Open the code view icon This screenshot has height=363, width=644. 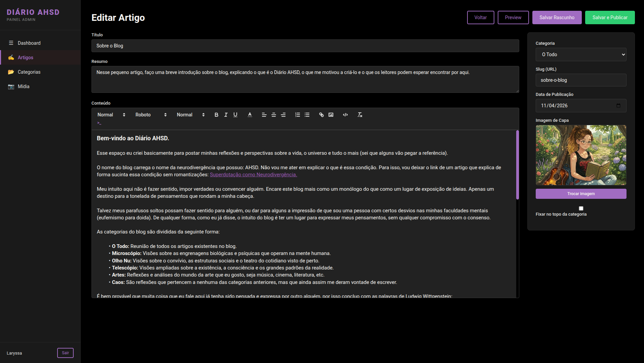click(x=345, y=115)
